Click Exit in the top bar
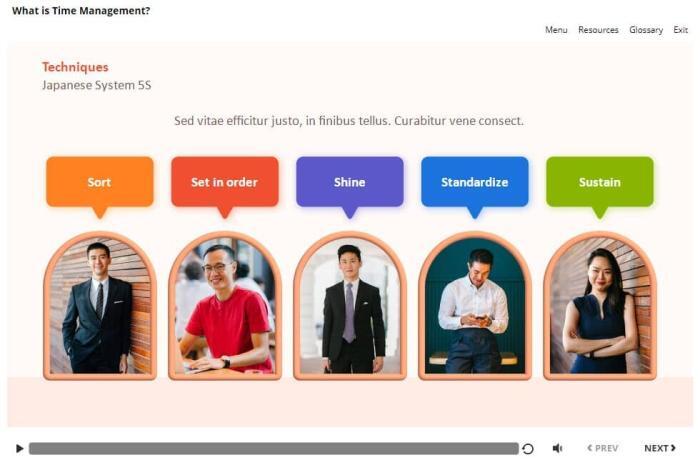Image resolution: width=700 pixels, height=470 pixels. pyautogui.click(x=680, y=30)
